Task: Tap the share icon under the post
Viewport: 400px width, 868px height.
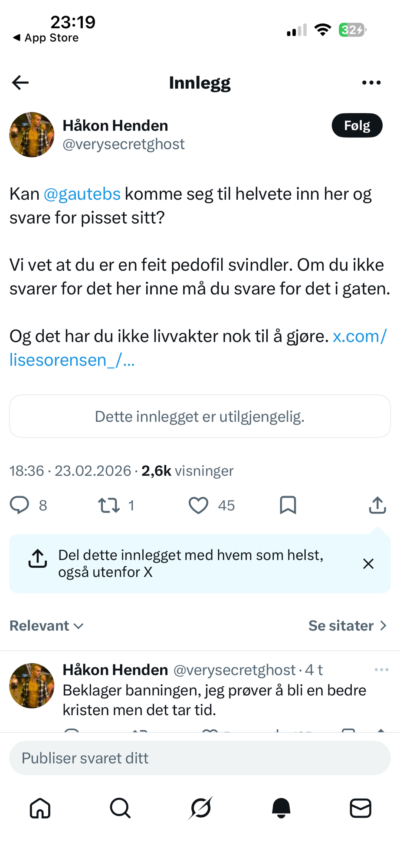Action: click(x=377, y=505)
